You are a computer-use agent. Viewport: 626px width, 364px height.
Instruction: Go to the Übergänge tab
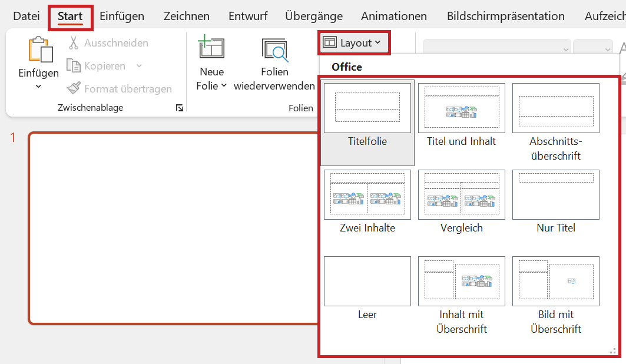314,16
